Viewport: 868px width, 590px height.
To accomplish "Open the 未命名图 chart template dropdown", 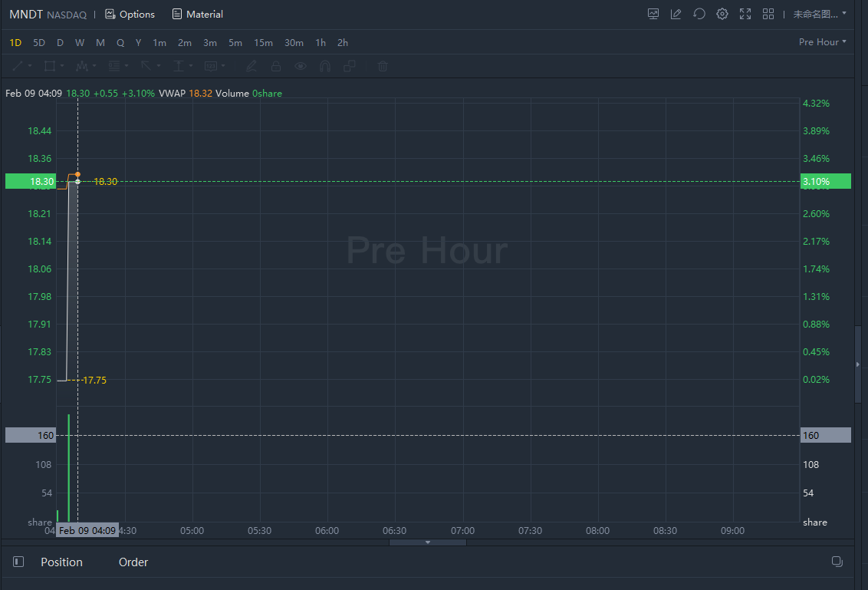I will (x=819, y=15).
